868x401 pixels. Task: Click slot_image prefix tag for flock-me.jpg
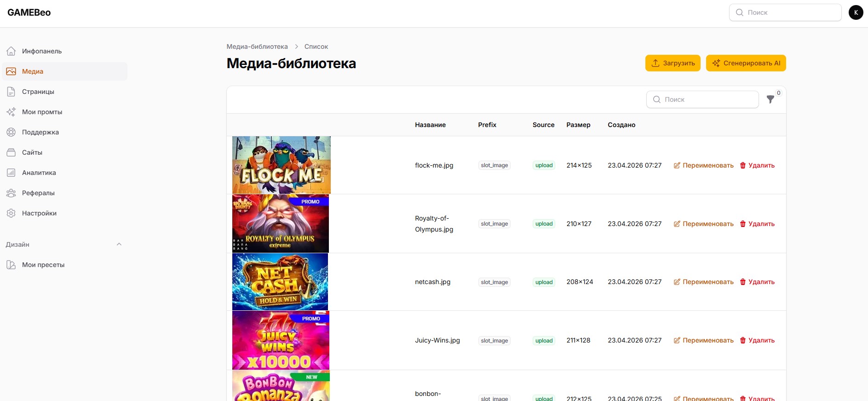pyautogui.click(x=494, y=165)
